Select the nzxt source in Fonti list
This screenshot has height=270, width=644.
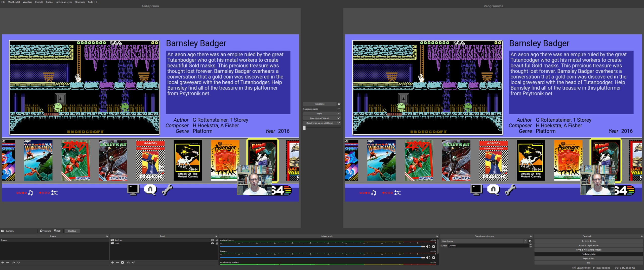click(117, 243)
